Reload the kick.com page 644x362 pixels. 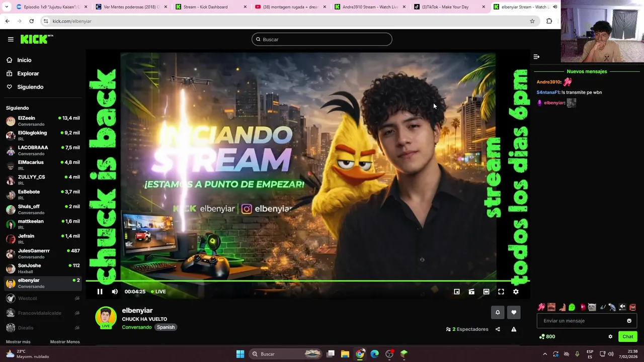(x=31, y=21)
